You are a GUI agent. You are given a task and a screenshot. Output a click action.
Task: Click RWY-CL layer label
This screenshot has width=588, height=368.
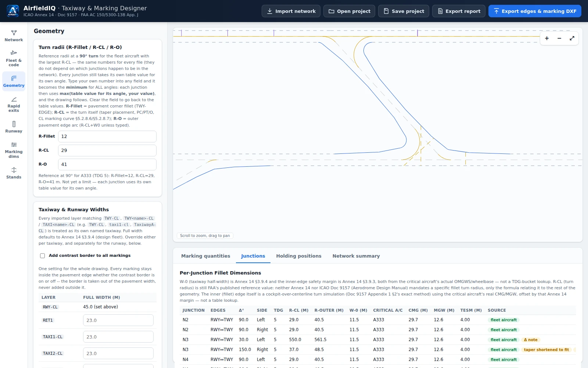[x=50, y=307]
